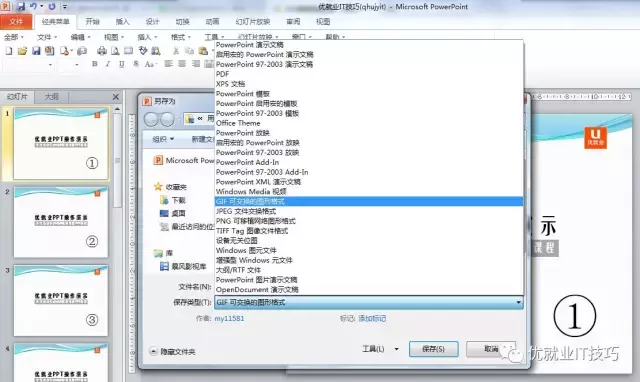
Task: Select 暴风影视库 in the libraries list
Action: (x=183, y=267)
